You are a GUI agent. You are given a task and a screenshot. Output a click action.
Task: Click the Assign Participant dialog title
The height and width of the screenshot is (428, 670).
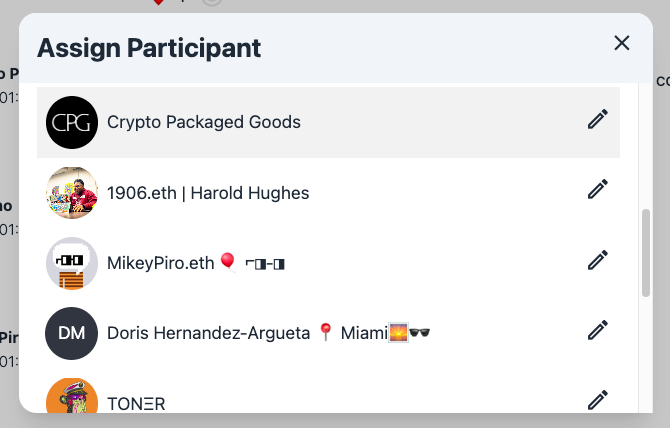click(149, 47)
